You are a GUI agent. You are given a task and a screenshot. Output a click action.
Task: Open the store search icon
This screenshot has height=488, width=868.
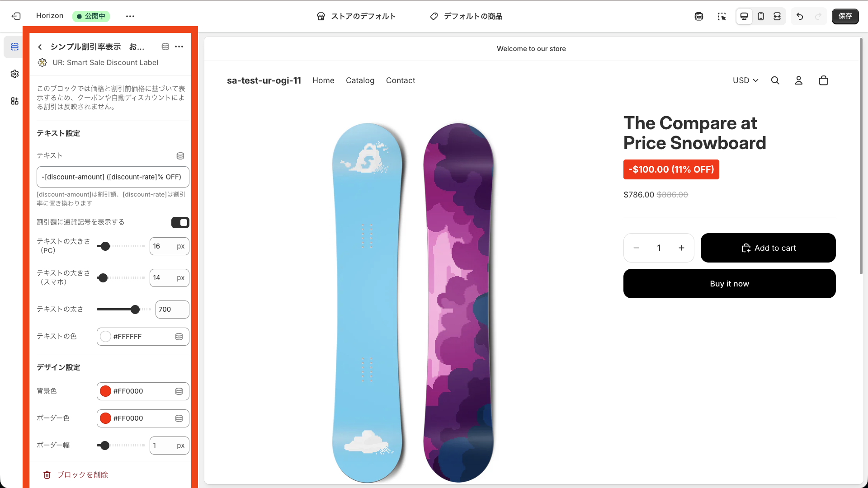tap(775, 80)
